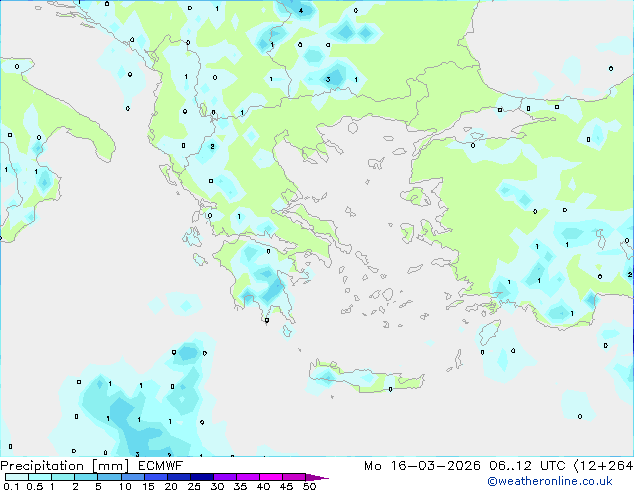Viewport: 634px width, 490px height.
Task: Click the 25–30 mm navy legend segment
Action: coord(202,477)
